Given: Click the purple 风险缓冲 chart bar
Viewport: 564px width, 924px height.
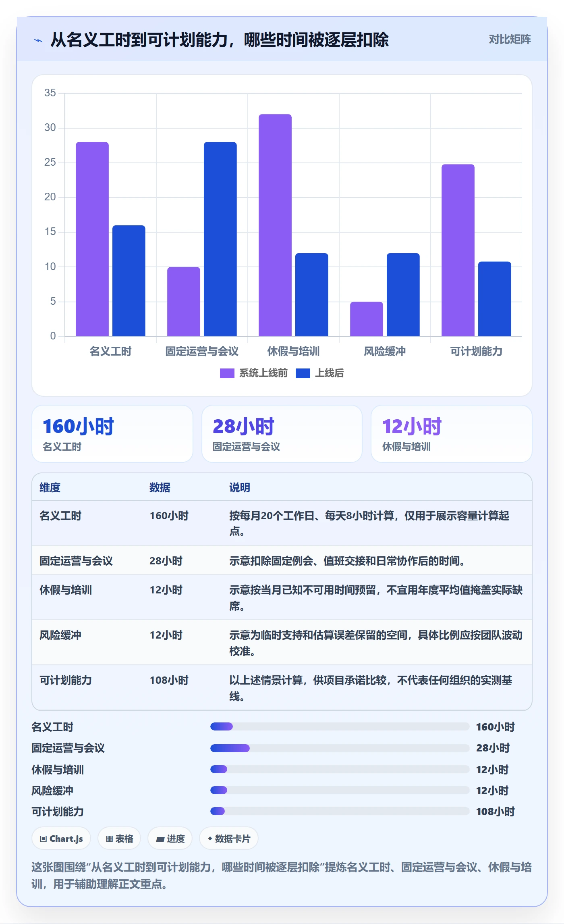Looking at the screenshot, I should (367, 319).
